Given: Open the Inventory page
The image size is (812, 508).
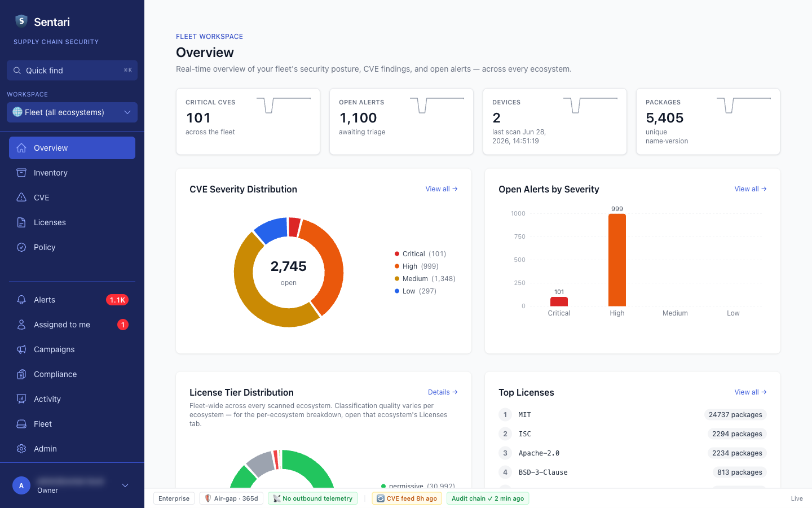Looking at the screenshot, I should point(72,173).
